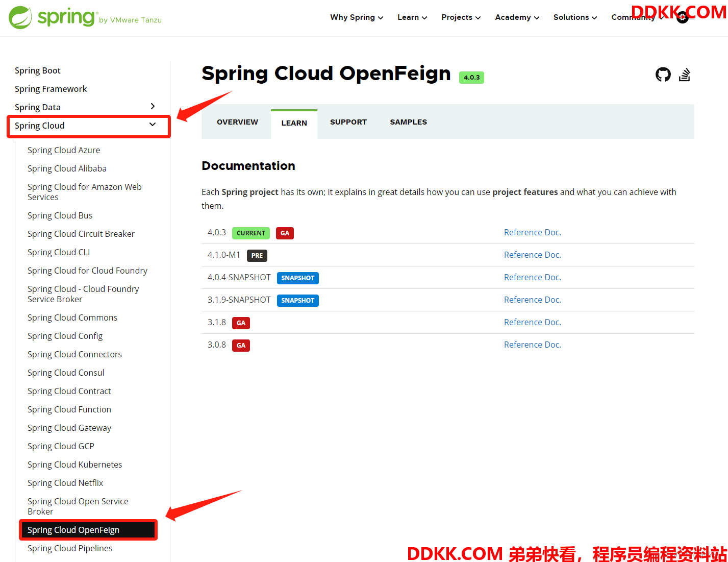Open Reference Doc. for 4.0.4-SNAPSHOT
The height and width of the screenshot is (562, 728).
point(533,277)
